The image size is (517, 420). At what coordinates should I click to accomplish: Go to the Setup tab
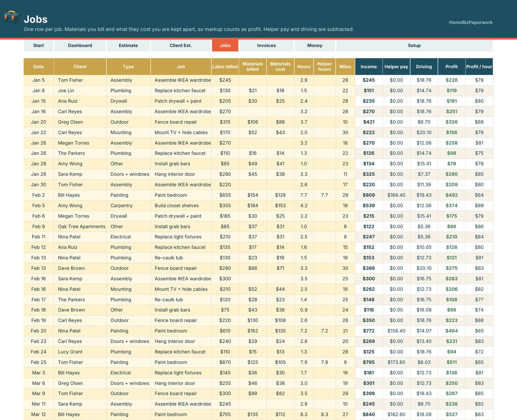414,45
